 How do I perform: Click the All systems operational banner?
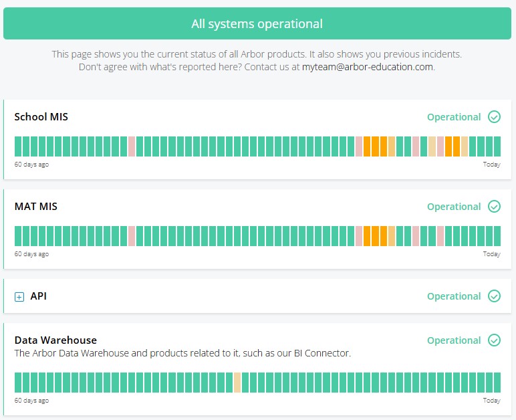257,24
